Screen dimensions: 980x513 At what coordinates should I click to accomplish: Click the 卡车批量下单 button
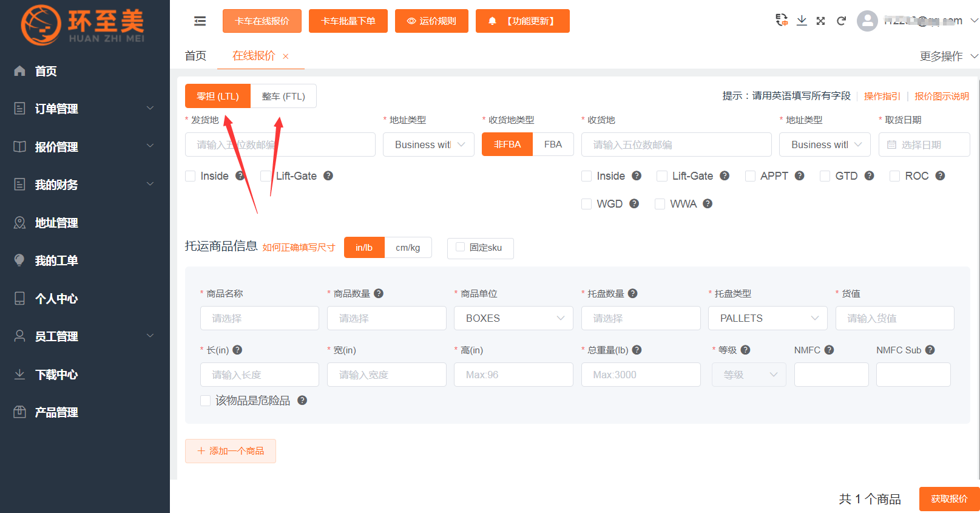(348, 21)
